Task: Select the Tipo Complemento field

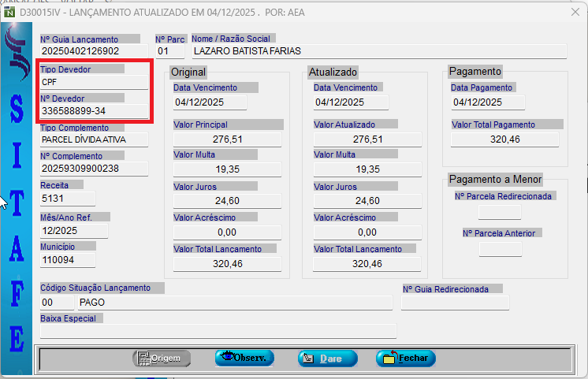Action: click(94, 139)
